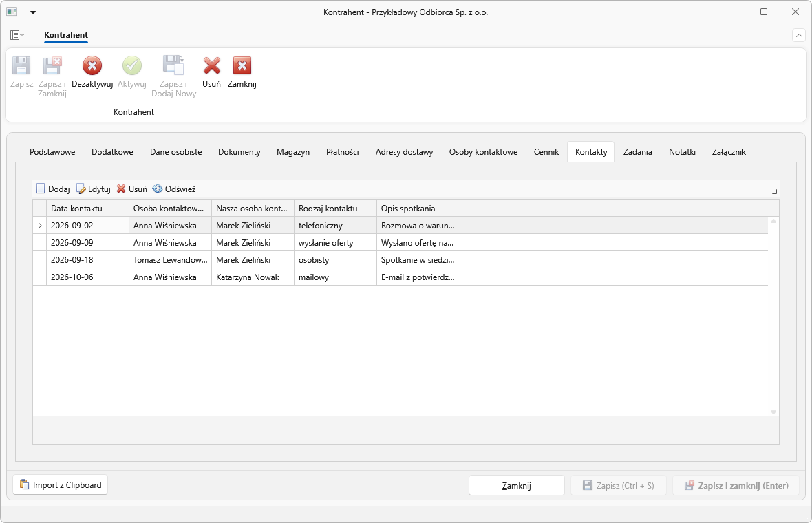Open the application menu icon beside Kontrahent tab

pos(17,35)
